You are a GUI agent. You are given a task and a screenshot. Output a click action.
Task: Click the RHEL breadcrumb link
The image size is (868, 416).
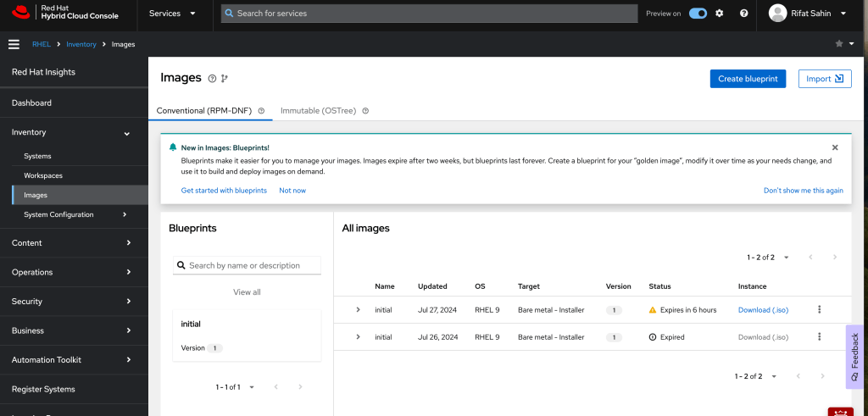[x=42, y=44]
